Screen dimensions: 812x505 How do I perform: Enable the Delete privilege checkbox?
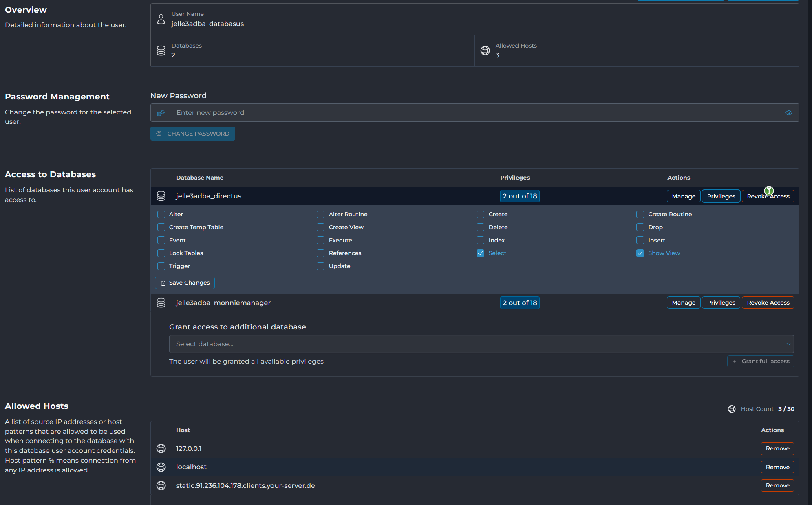[x=481, y=227]
